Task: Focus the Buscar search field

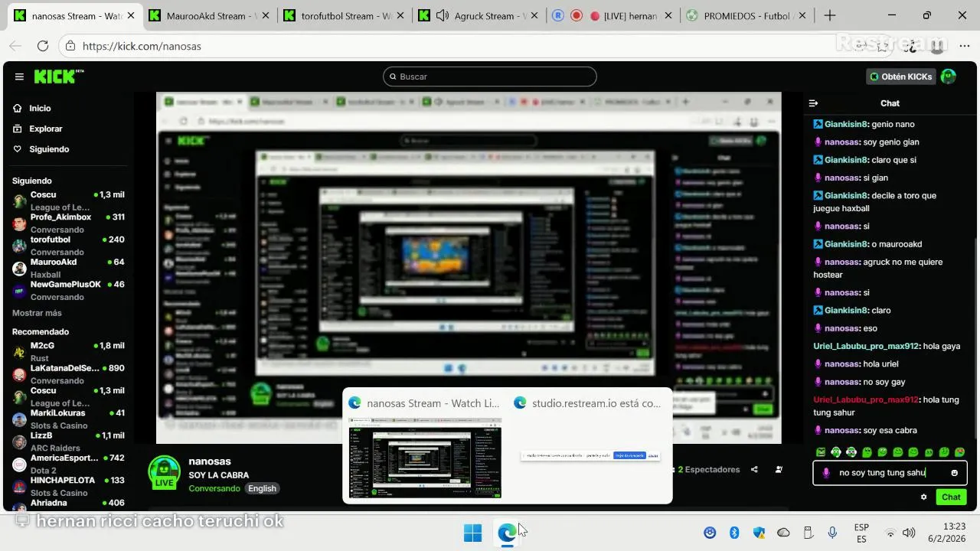Action: [490, 77]
